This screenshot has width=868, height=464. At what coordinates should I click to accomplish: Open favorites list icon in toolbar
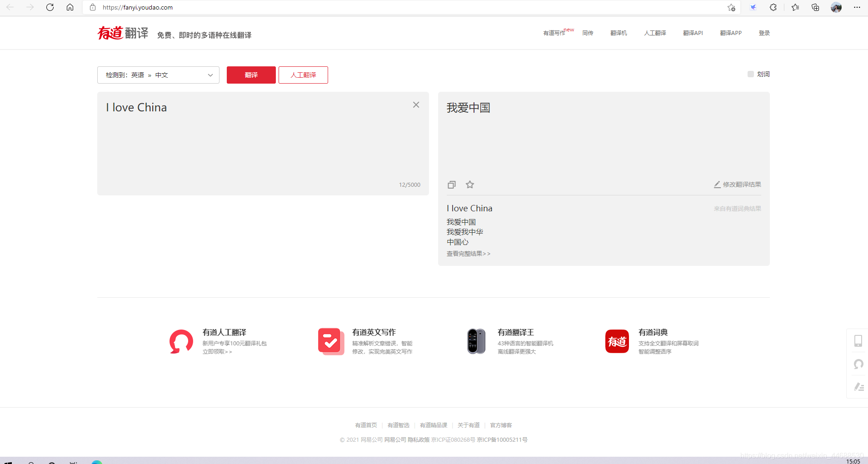pos(795,7)
